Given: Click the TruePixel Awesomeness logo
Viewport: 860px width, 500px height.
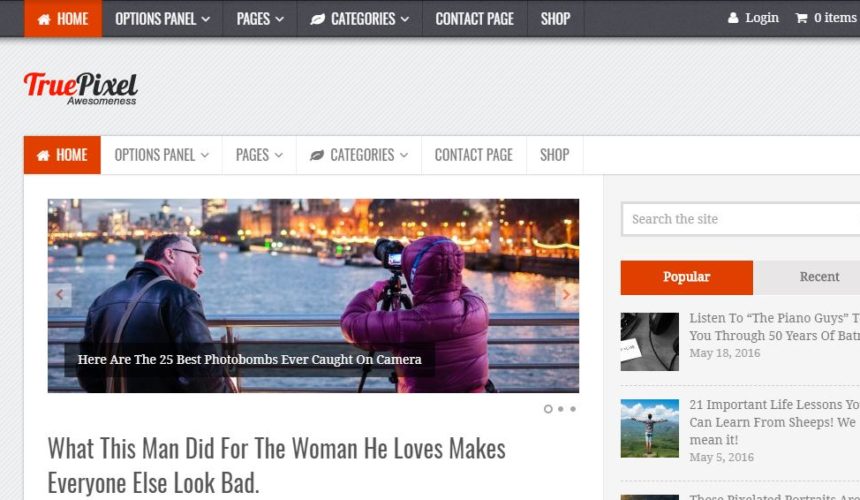Looking at the screenshot, I should [x=81, y=88].
